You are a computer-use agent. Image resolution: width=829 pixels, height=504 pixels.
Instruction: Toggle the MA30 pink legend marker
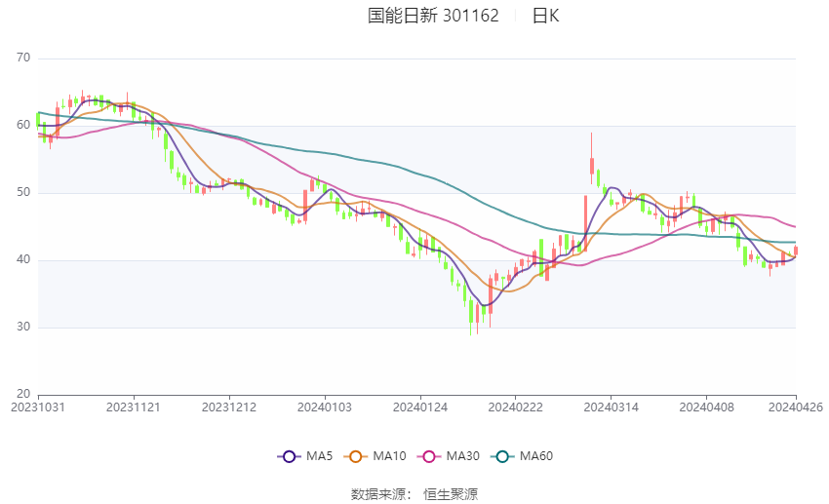(429, 456)
